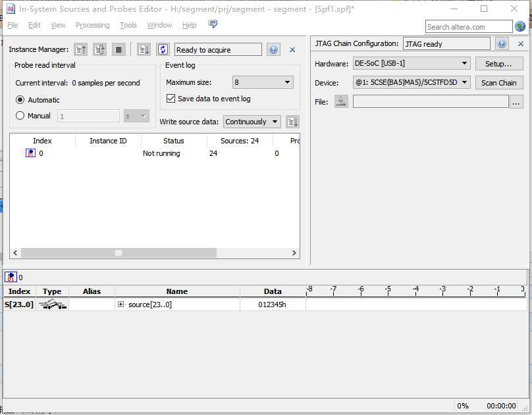
Task: Click the 012345h data value
Action: (x=272, y=305)
